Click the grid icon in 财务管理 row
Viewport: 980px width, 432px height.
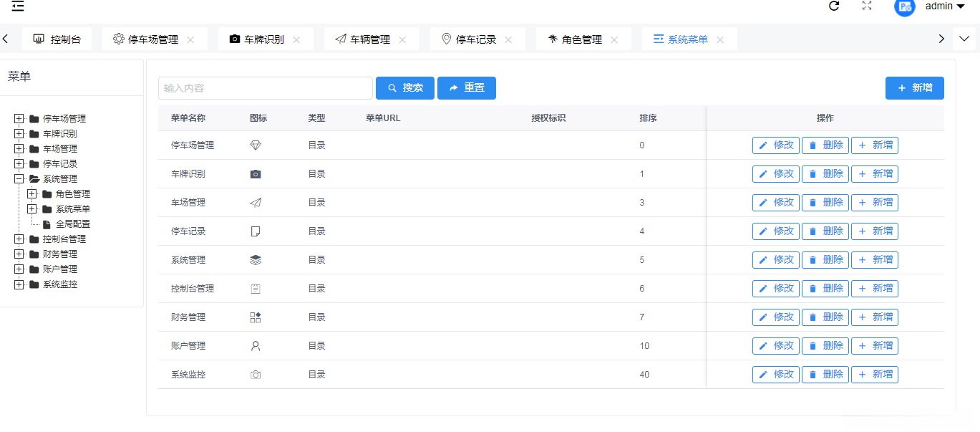click(256, 317)
